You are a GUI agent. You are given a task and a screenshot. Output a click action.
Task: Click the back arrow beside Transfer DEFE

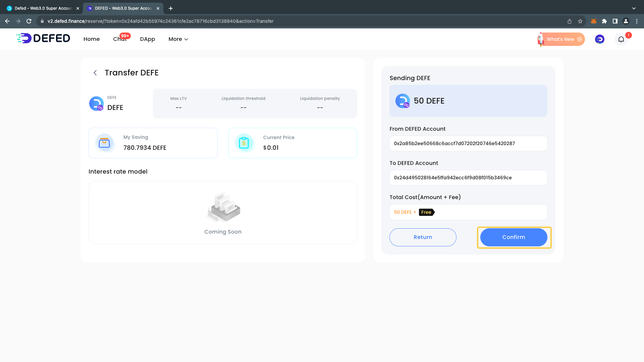(x=95, y=73)
